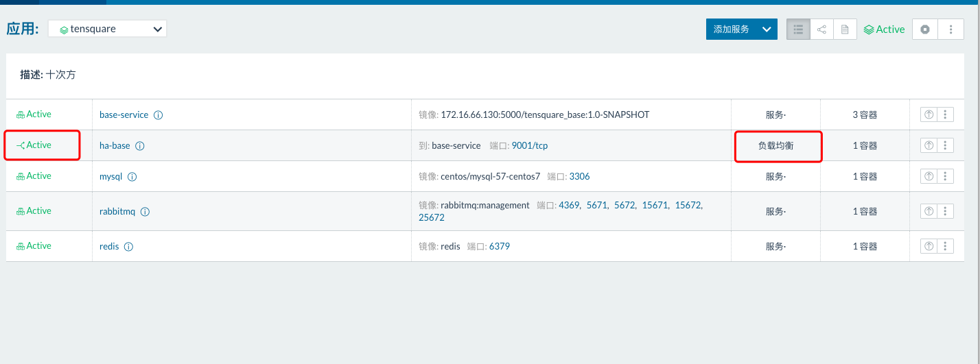Screen dimensions: 980x364
Task: Click port 4369 in rabbitmq row
Action: 569,205
